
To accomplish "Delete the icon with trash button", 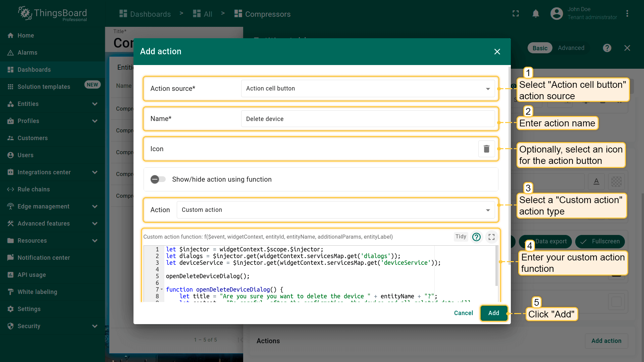I will coord(486,149).
